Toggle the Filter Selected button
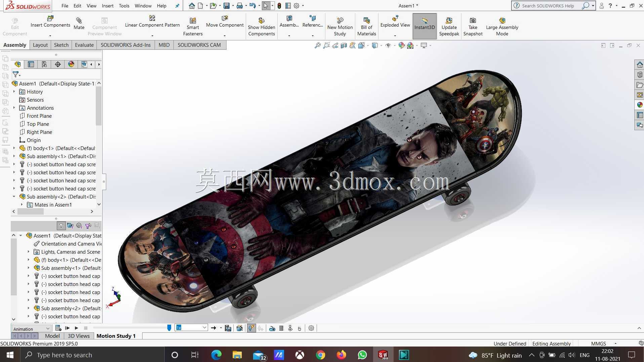 coord(88,226)
